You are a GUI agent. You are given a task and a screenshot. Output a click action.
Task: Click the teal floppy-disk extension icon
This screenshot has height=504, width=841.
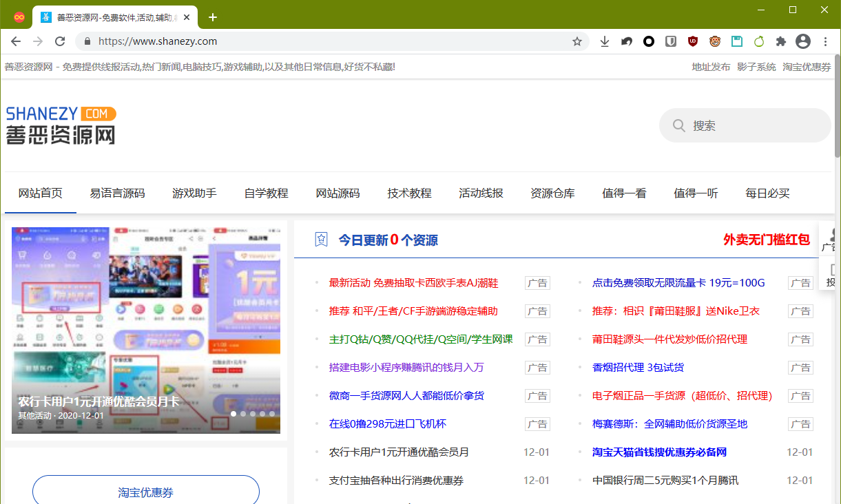736,41
